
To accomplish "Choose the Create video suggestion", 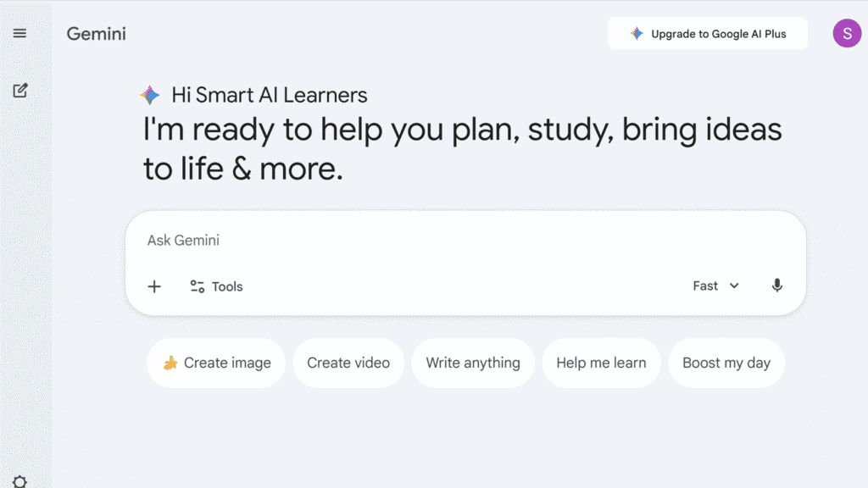I will 348,363.
